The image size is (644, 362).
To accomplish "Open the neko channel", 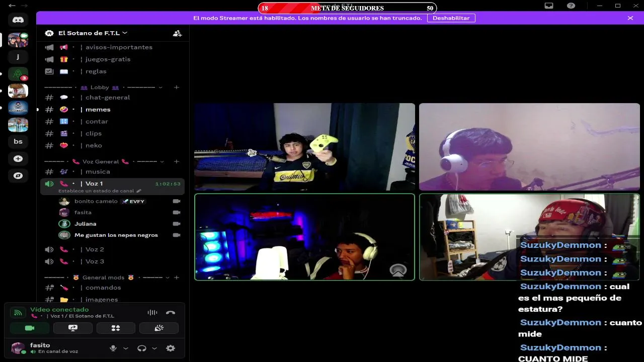I will [x=112, y=146].
